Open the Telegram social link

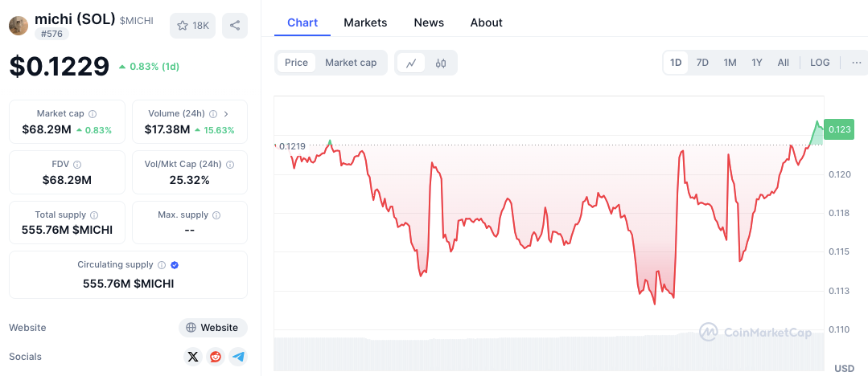coord(238,357)
